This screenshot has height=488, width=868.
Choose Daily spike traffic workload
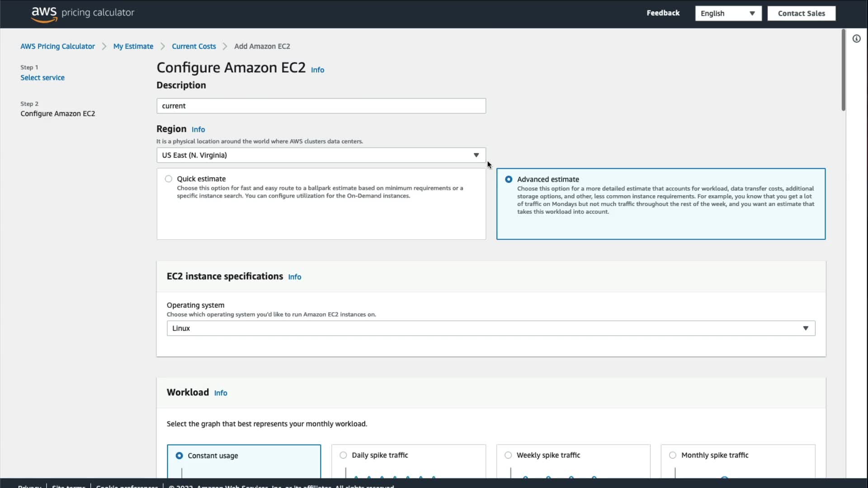pyautogui.click(x=344, y=455)
